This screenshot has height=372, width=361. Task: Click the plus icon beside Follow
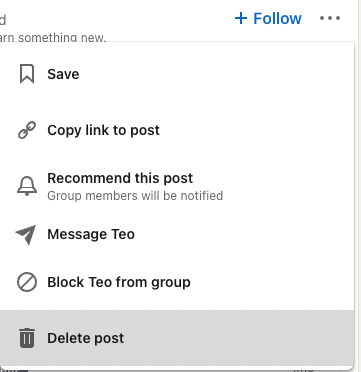pyautogui.click(x=241, y=18)
